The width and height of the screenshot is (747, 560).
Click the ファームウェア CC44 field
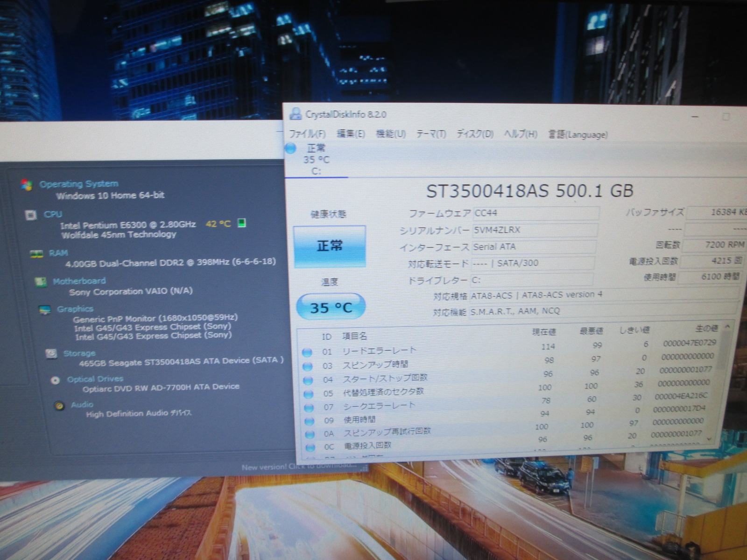pyautogui.click(x=535, y=213)
